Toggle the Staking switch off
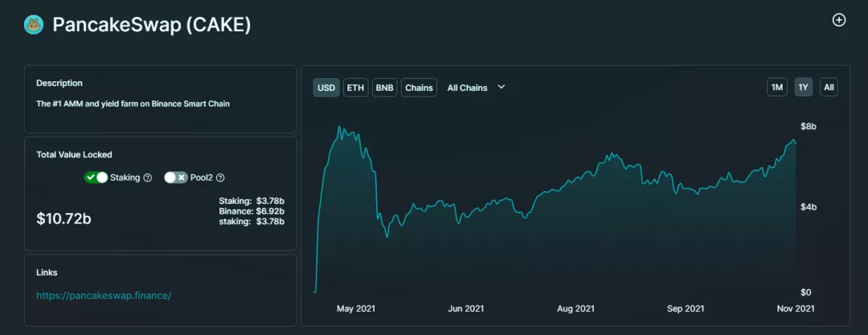This screenshot has width=868, height=335. click(x=96, y=178)
